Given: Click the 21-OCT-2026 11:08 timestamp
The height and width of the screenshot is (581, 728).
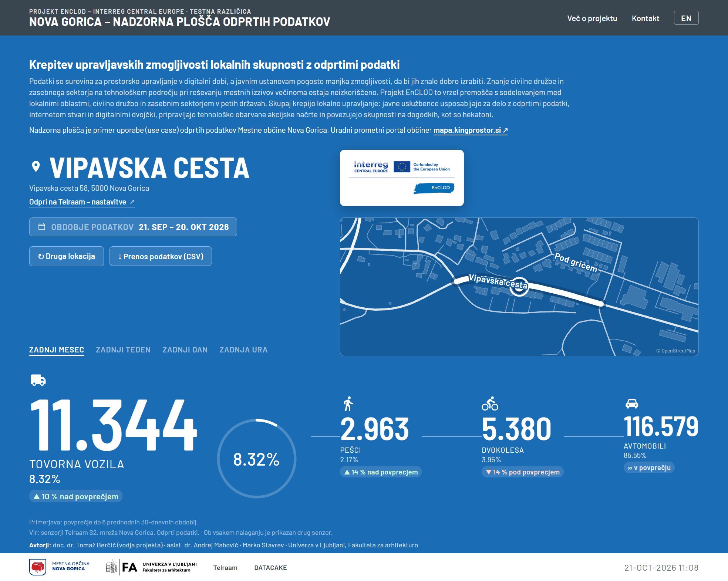Looking at the screenshot, I should pos(661,568).
